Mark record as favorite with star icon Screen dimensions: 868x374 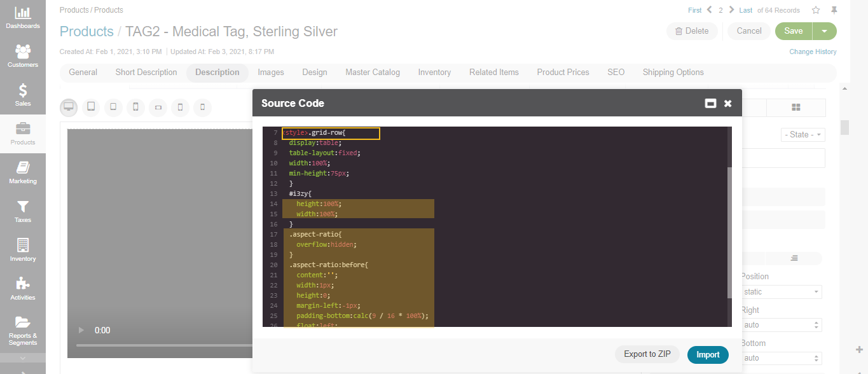[816, 10]
